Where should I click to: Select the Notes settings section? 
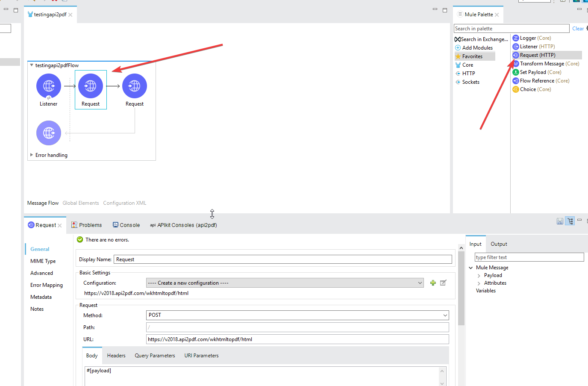37,309
